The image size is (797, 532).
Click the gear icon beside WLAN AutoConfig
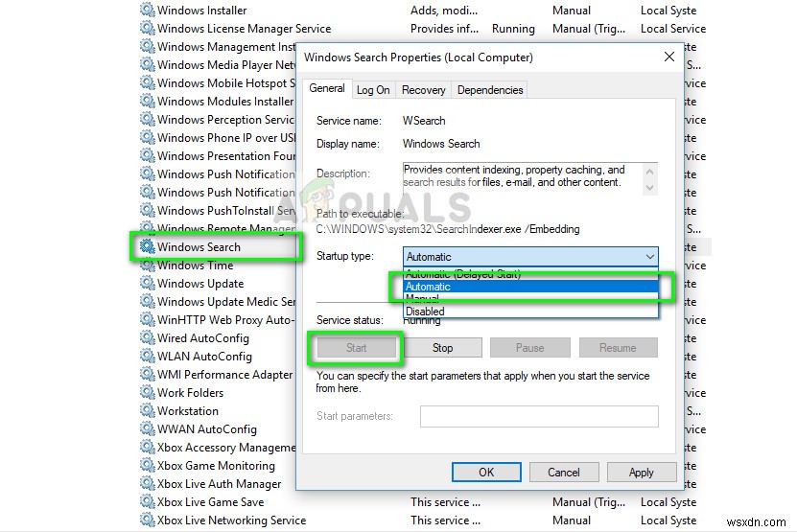point(148,357)
